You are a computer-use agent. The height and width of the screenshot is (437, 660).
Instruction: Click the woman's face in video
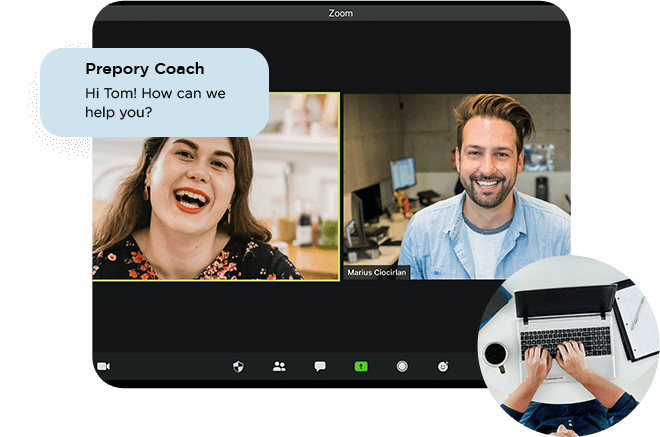(x=191, y=177)
